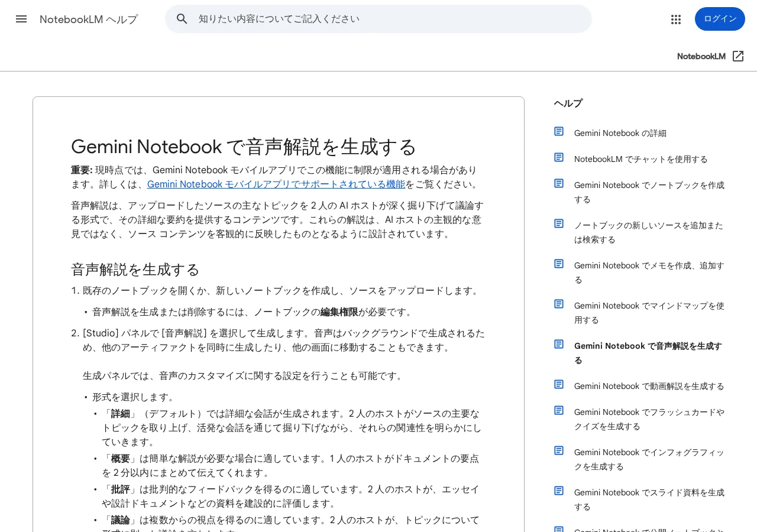Screen dimensions: 757x532
Task: Click article icon beside フラッシュカードやクイズ entry
Action: click(x=559, y=410)
